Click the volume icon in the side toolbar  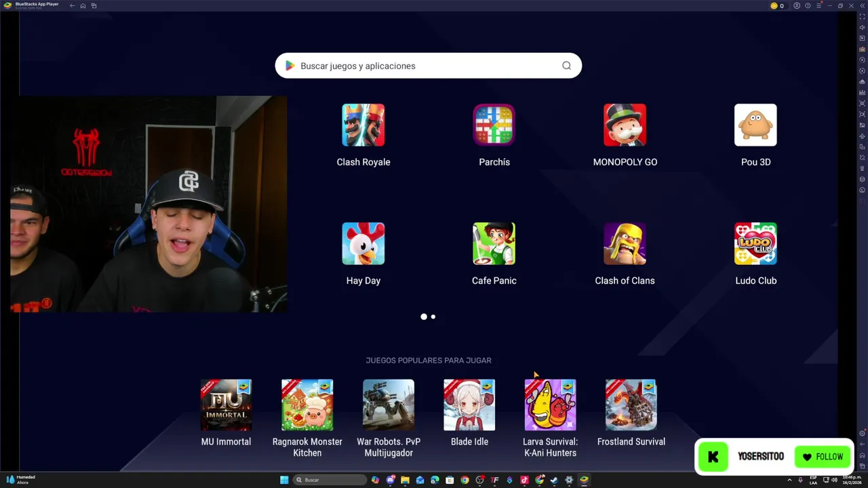(862, 27)
